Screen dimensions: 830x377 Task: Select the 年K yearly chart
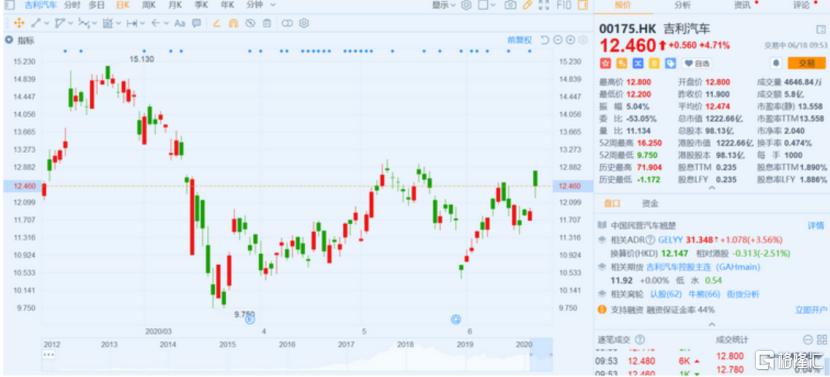coord(228,5)
